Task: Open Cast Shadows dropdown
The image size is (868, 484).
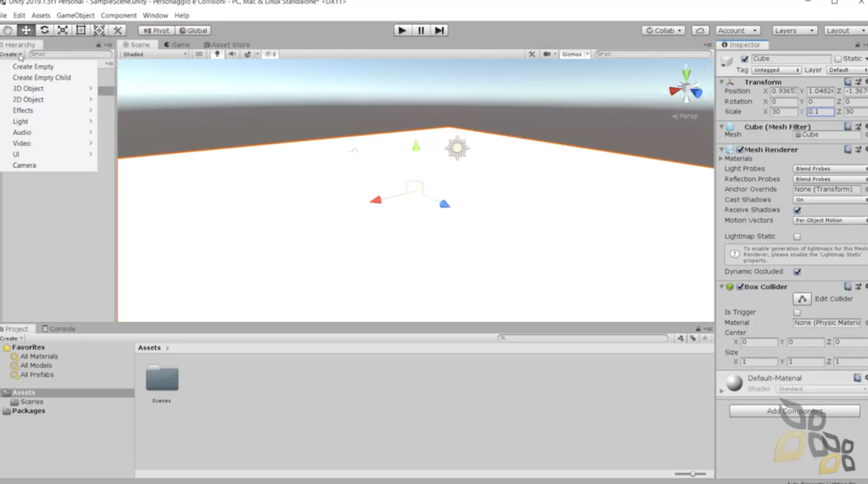Action: click(x=831, y=200)
